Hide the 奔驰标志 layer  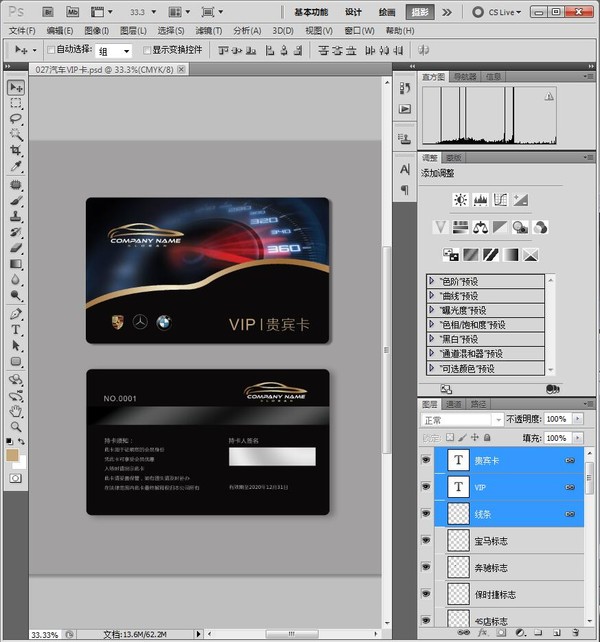click(426, 567)
